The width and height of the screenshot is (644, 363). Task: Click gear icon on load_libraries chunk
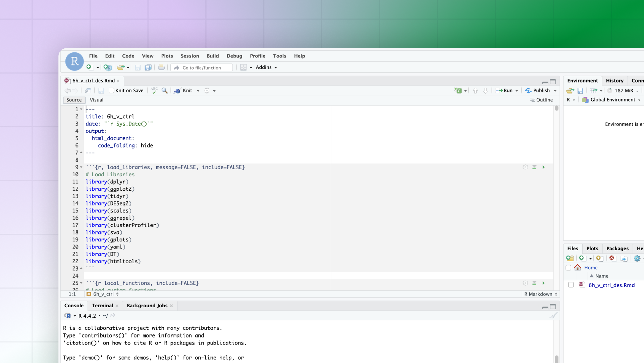point(525,167)
